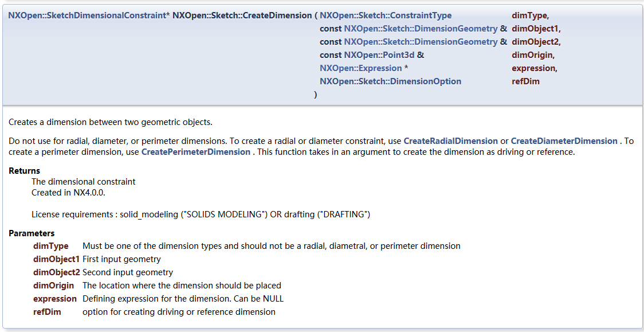Go to the CreatePerimeterDimension function link
Image resolution: width=644 pixels, height=332 pixels.
[x=196, y=151]
